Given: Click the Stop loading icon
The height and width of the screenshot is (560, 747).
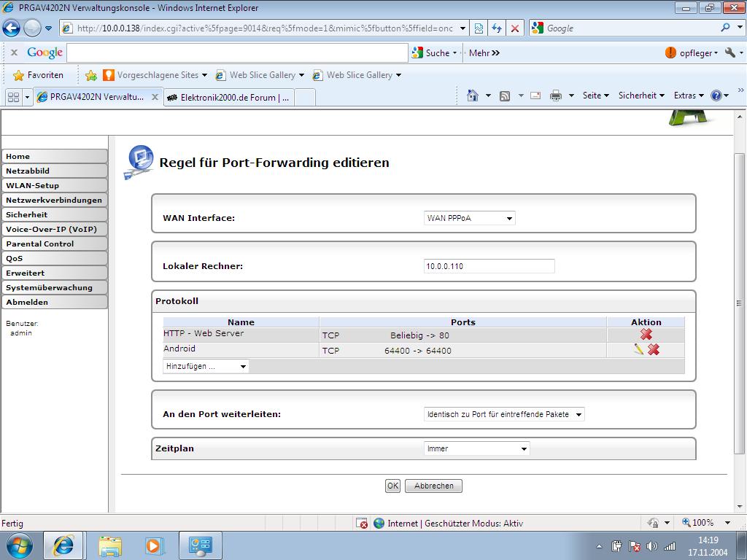Looking at the screenshot, I should (x=515, y=28).
